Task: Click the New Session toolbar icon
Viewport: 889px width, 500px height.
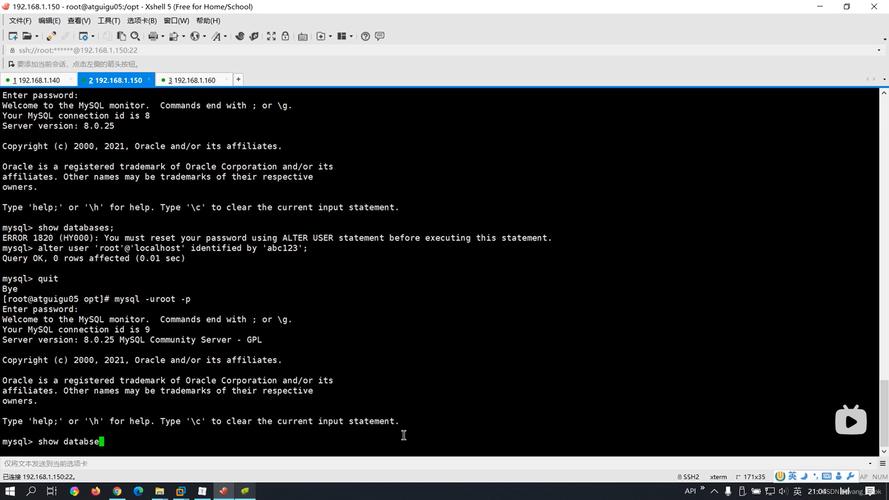Action: [x=12, y=36]
